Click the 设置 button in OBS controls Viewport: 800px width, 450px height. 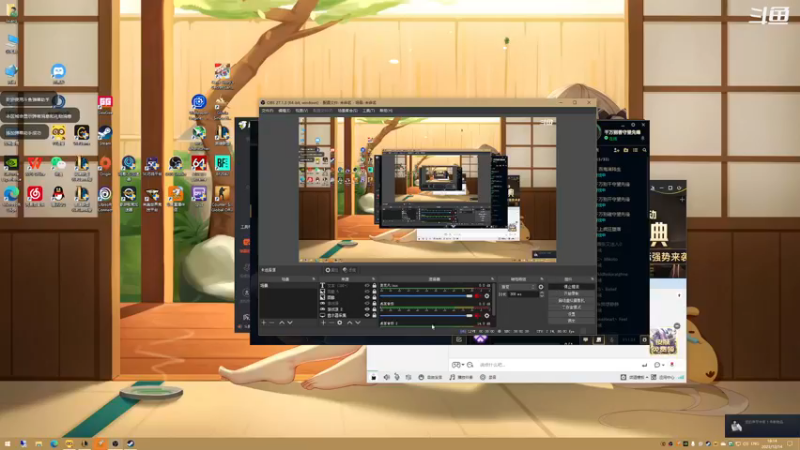pos(571,313)
